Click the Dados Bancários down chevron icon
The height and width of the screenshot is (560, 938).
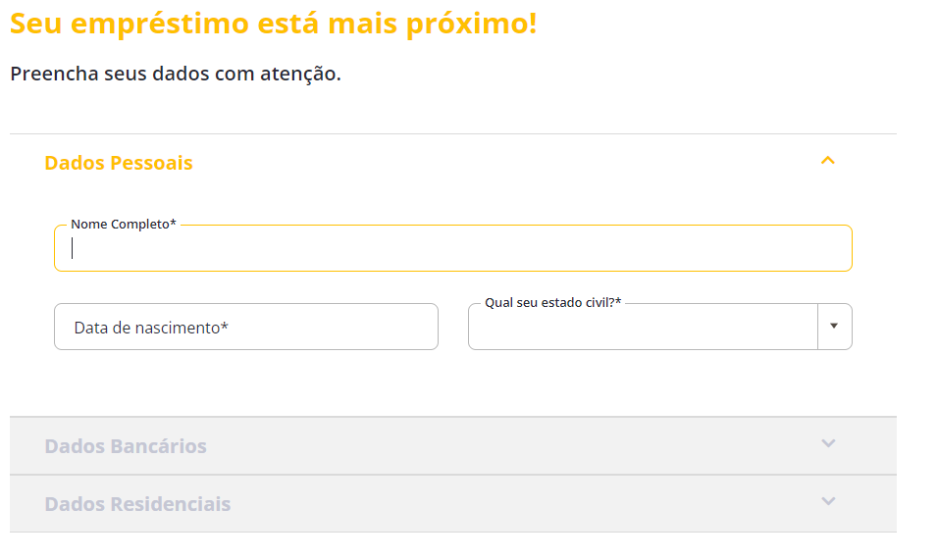(828, 443)
